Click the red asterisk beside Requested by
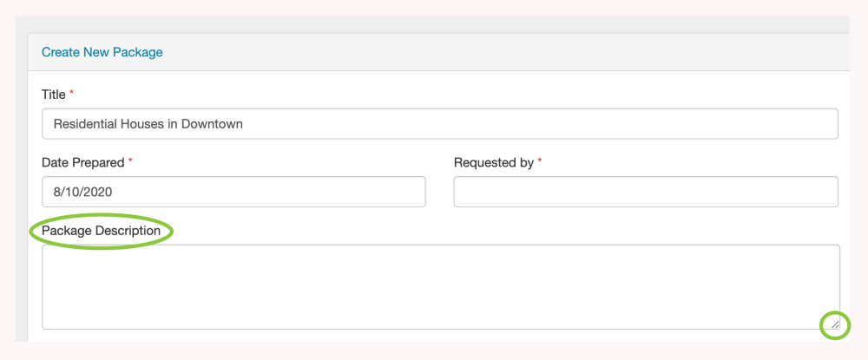The height and width of the screenshot is (360, 868). [540, 162]
